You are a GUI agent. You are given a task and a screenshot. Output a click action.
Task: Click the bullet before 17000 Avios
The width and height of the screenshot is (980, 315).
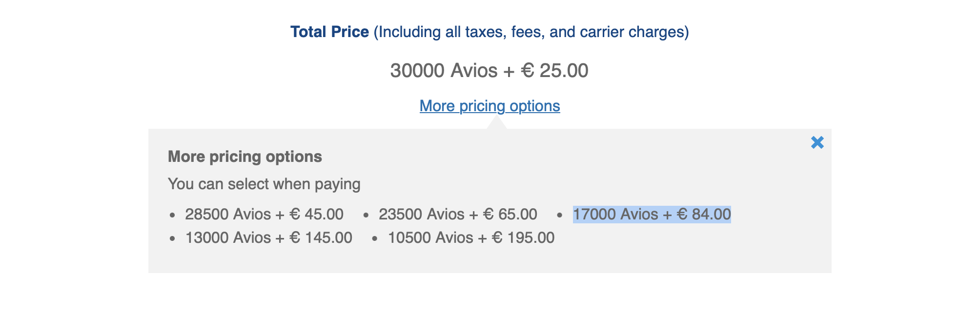click(x=560, y=215)
